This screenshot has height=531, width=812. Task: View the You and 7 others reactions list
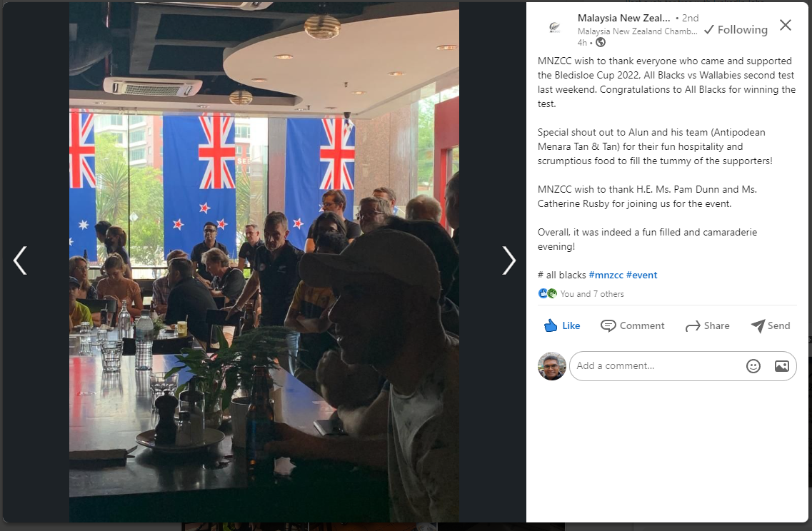click(592, 294)
